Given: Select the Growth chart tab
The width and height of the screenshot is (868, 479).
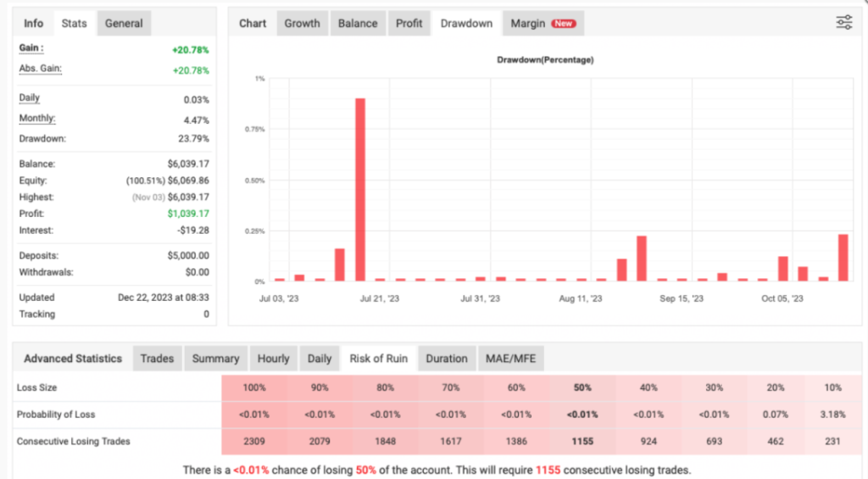Looking at the screenshot, I should [302, 24].
